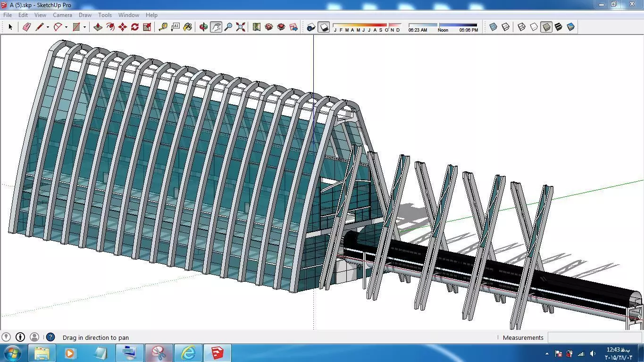Open the Arc tool dropdown arrow
This screenshot has height=362, width=644.
pos(66,27)
